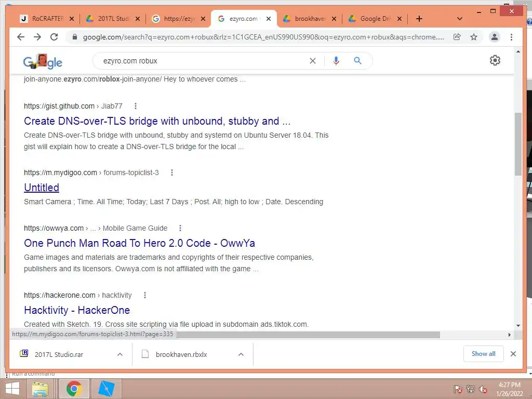Close the downloads bar
This screenshot has width=532, height=399.
pos(513,354)
